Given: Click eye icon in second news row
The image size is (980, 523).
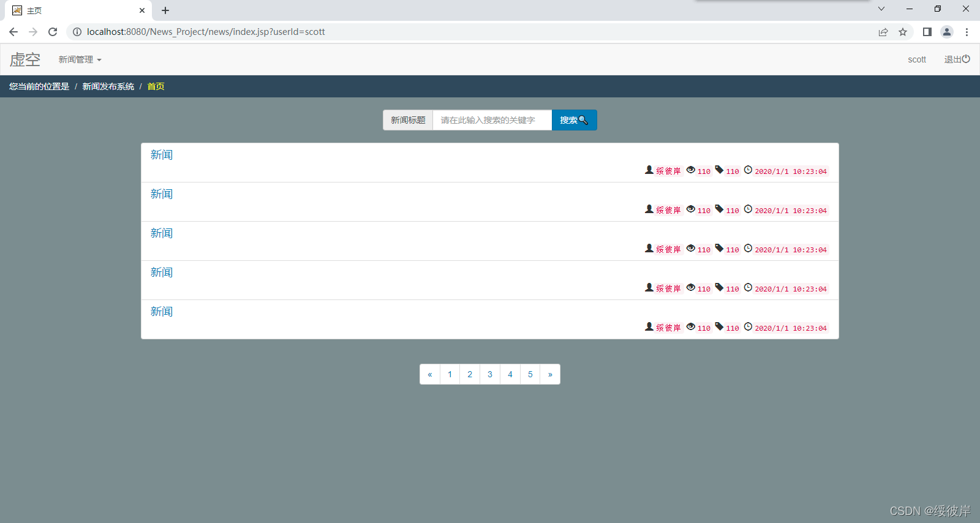Looking at the screenshot, I should (x=691, y=209).
